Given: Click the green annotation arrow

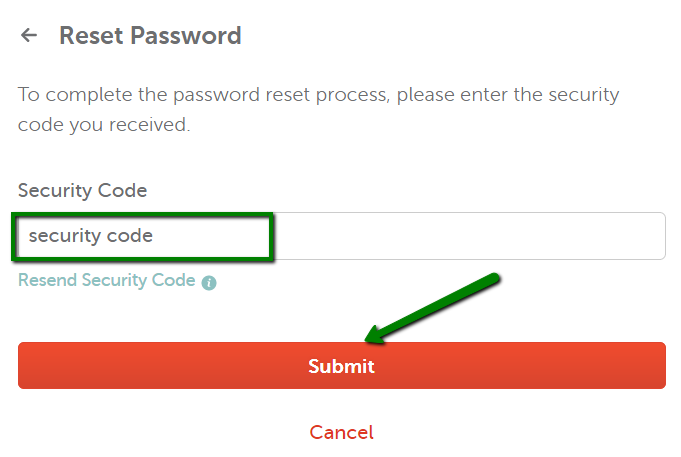Looking at the screenshot, I should click(432, 308).
